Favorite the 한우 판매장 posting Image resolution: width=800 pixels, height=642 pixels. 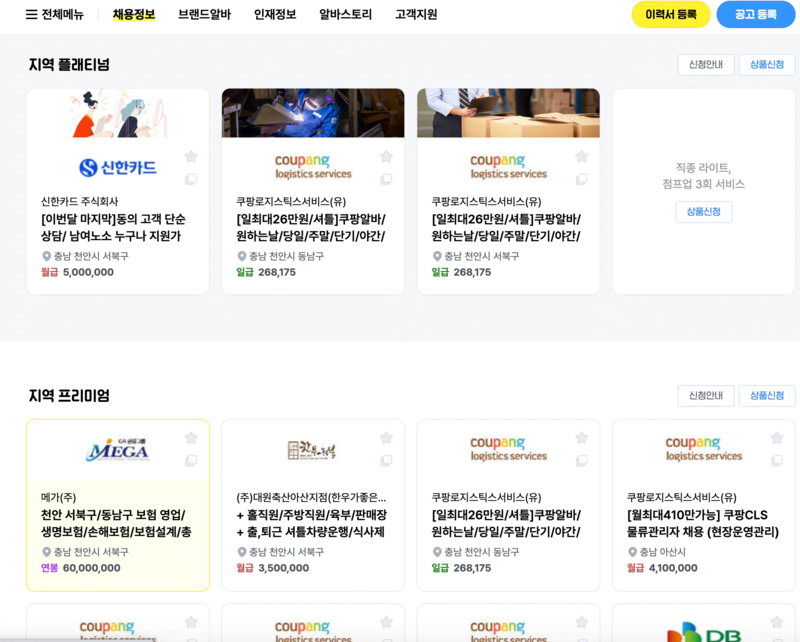point(386,437)
